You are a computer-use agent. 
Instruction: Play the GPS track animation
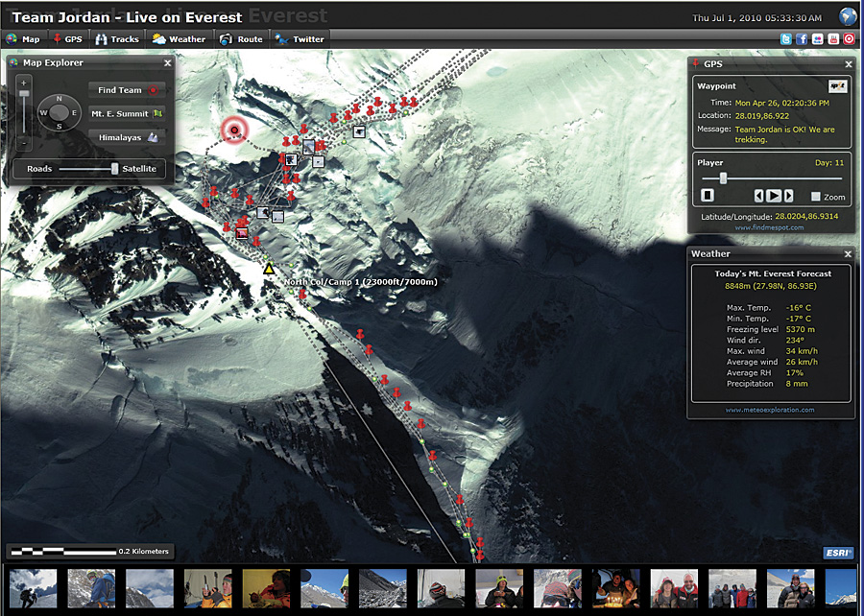pyautogui.click(x=774, y=196)
